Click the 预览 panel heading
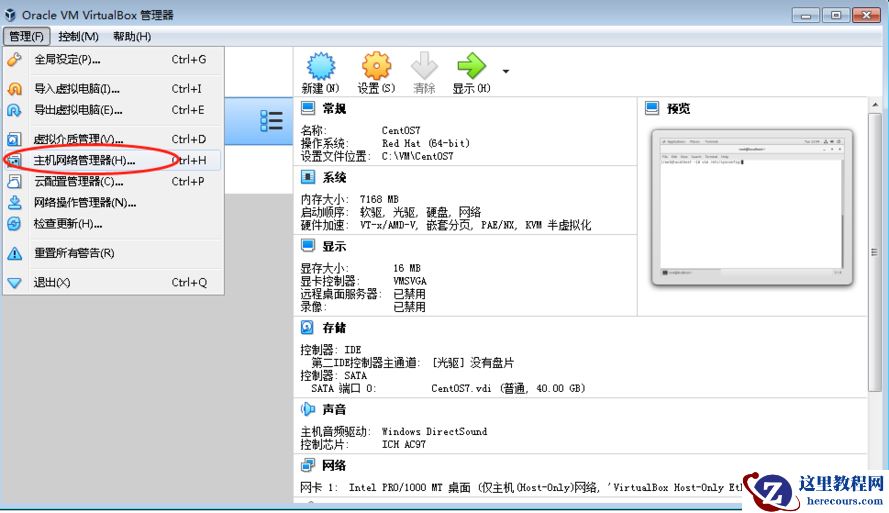 click(678, 108)
